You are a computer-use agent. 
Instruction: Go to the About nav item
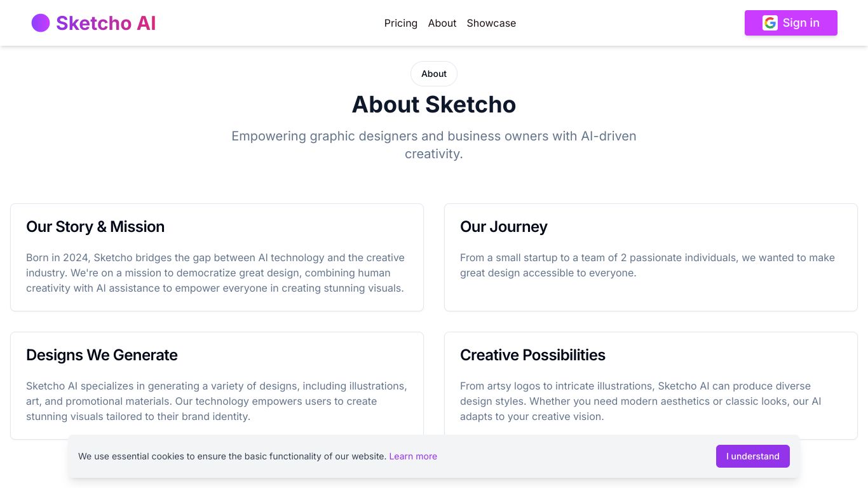click(442, 23)
